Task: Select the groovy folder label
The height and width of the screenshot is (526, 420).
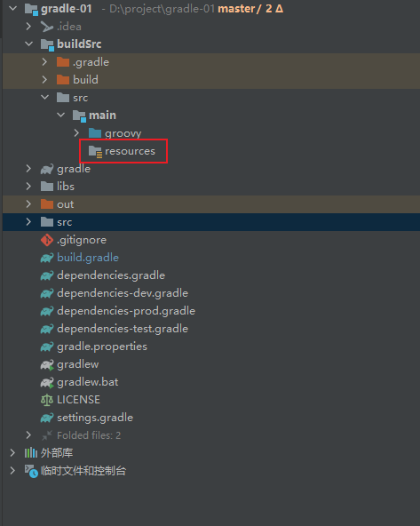Action: pyautogui.click(x=123, y=133)
